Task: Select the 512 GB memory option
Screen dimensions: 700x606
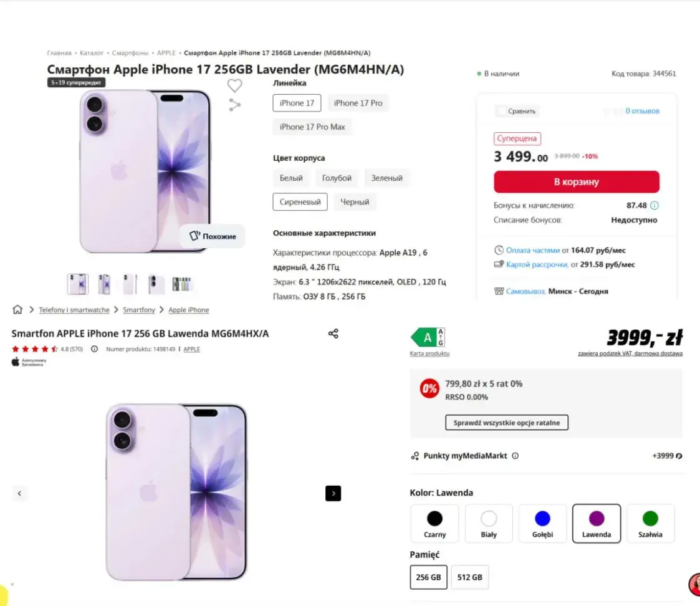Action: tap(470, 577)
